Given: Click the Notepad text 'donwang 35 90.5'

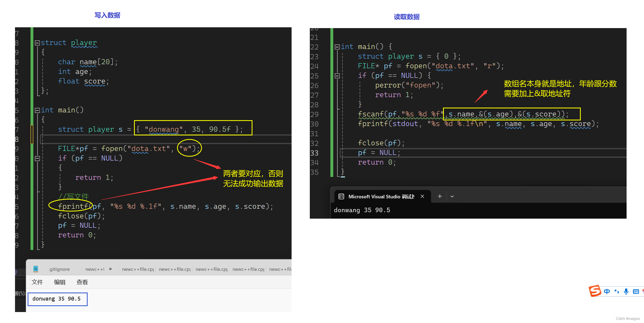Looking at the screenshot, I should point(57,299).
